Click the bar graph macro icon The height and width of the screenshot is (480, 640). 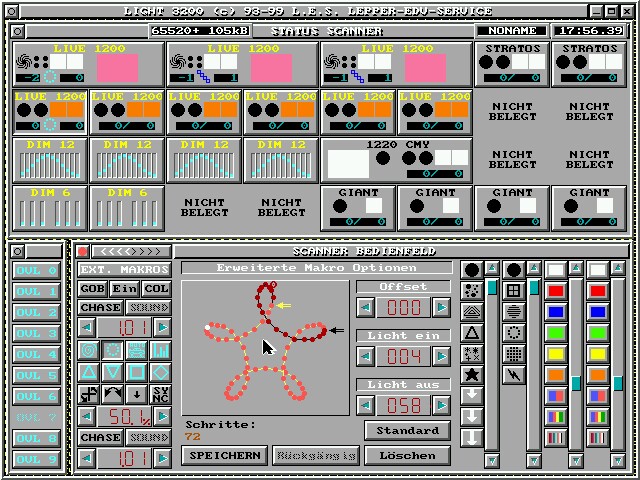pyautogui.click(x=160, y=351)
